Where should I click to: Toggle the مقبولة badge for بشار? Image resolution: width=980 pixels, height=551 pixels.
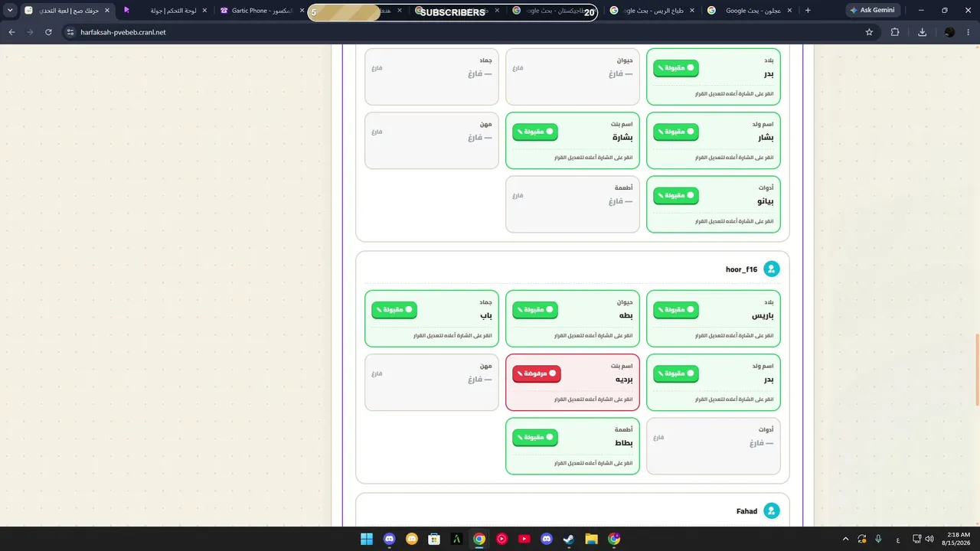coord(676,132)
